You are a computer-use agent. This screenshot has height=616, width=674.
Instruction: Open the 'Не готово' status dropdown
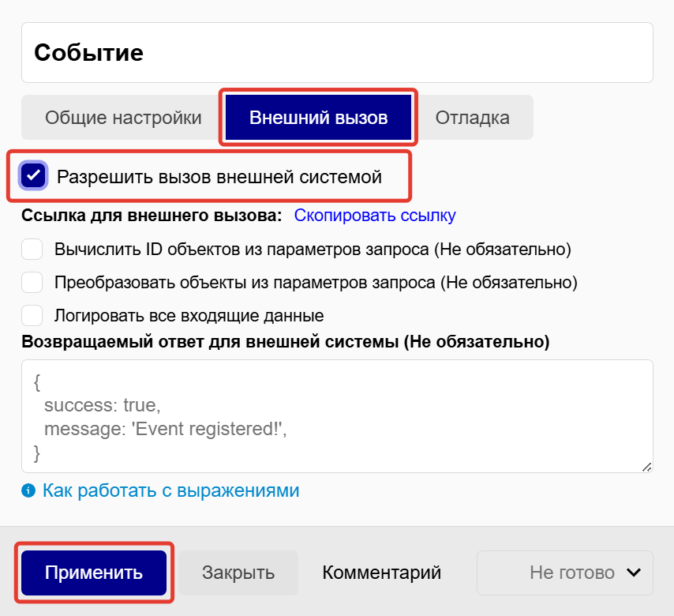[565, 573]
